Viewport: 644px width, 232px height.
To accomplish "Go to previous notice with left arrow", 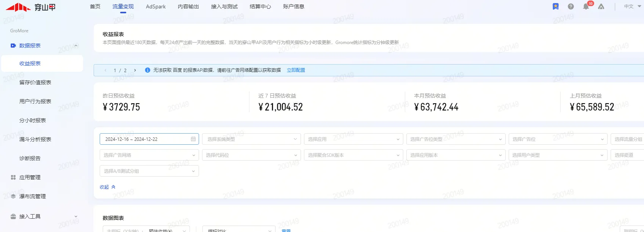I will pos(105,70).
